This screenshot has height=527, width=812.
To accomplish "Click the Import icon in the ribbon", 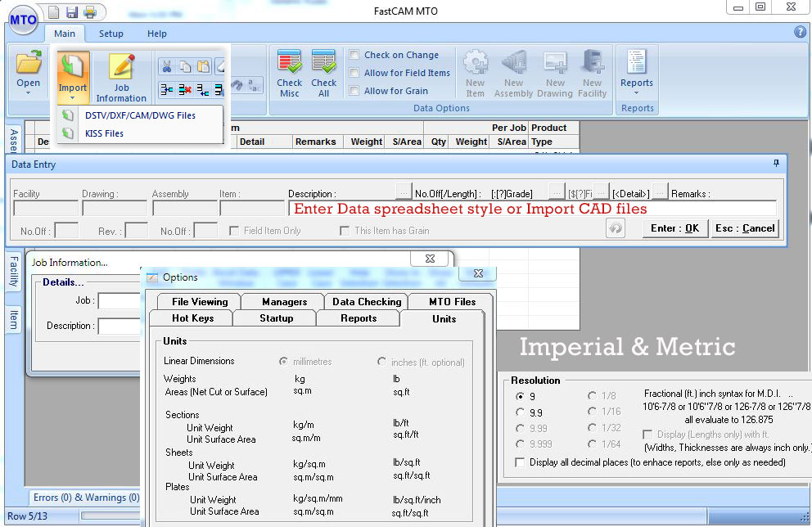I will (73, 65).
